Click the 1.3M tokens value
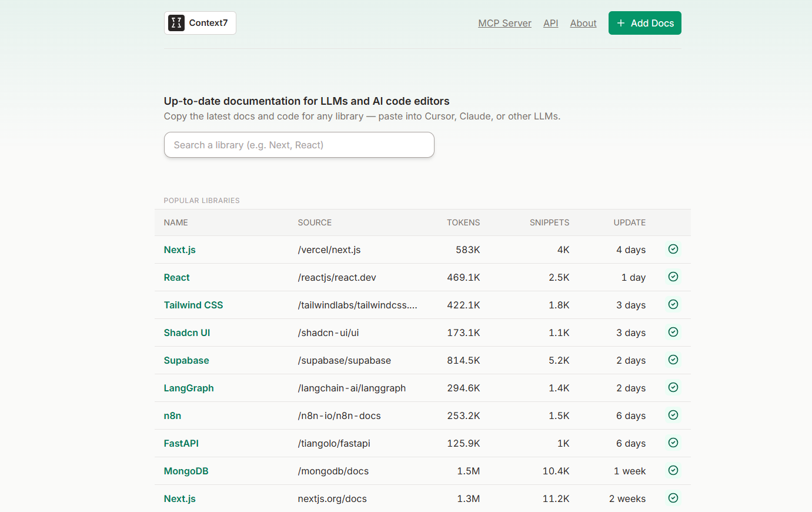This screenshot has width=812, height=512. point(469,498)
